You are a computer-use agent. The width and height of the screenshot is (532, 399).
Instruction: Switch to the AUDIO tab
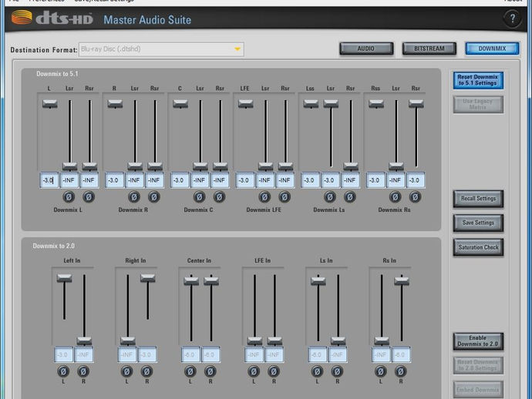(x=366, y=49)
